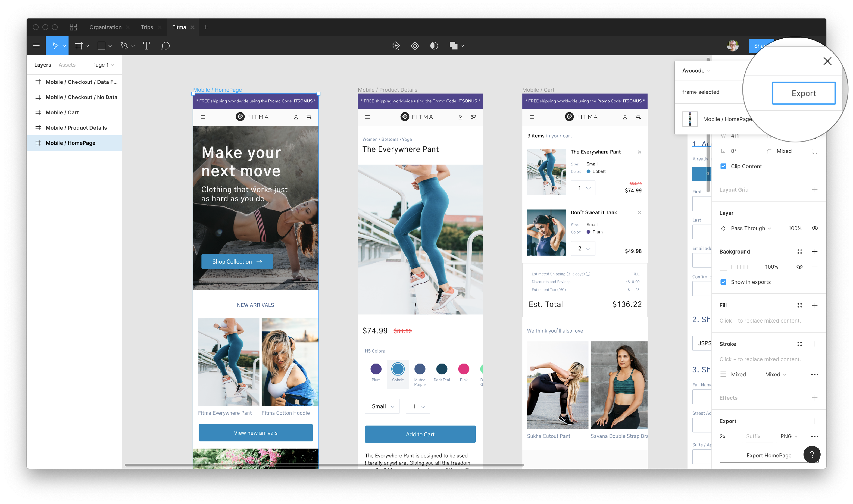Screen dimensions: 853x504
Task: Add a Layout Grid
Action: (815, 190)
